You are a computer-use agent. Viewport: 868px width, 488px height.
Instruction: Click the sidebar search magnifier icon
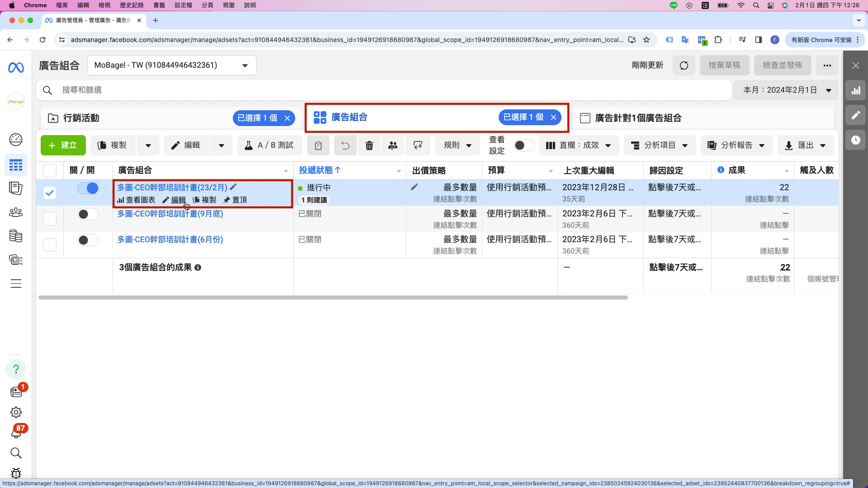16,453
